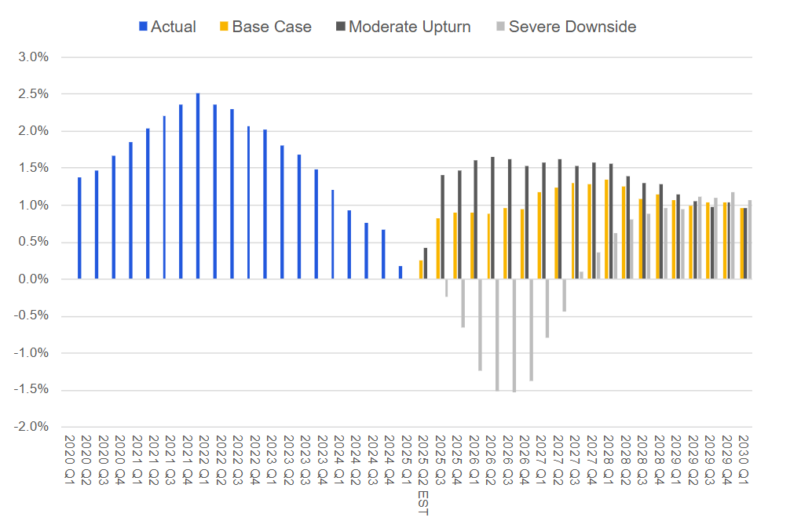Select the Severe Downside legend text

[x=572, y=27]
